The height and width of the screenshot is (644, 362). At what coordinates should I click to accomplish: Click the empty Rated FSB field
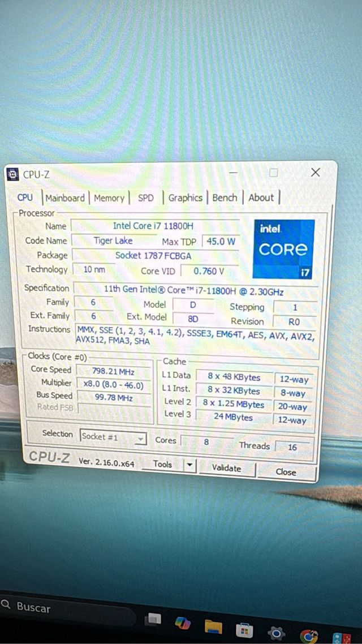[x=114, y=409]
